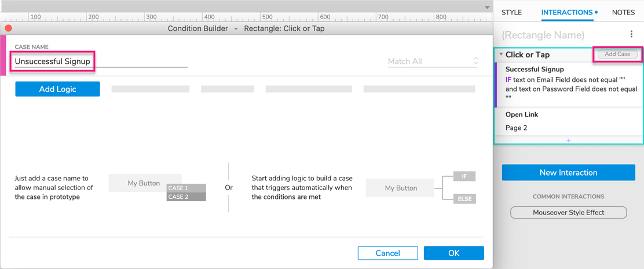Open the Match All dropdown
The image size is (644, 269).
(433, 61)
